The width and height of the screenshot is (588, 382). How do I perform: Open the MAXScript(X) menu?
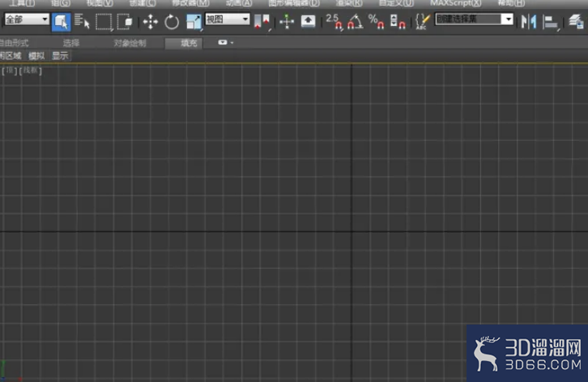click(456, 3)
